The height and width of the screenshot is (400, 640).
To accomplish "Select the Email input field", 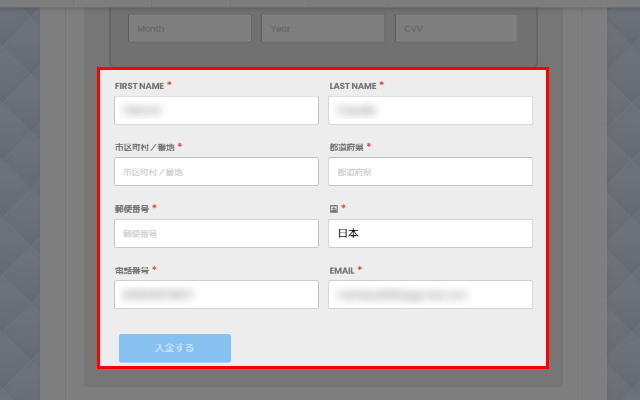I will tap(430, 294).
